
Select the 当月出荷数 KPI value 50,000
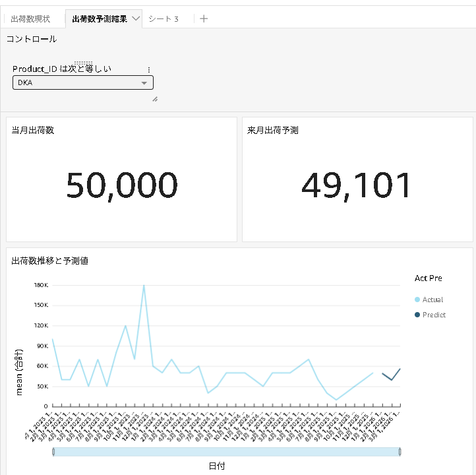click(x=122, y=185)
